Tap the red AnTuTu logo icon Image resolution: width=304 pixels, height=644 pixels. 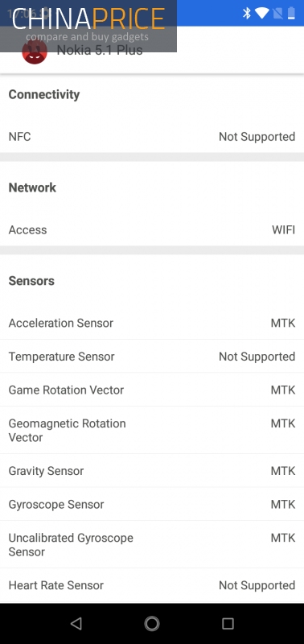point(35,52)
